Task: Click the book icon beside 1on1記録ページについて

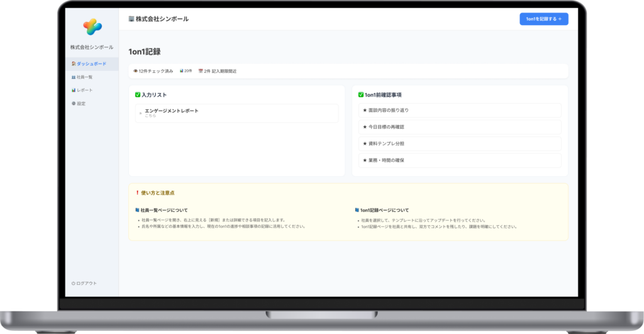Action: click(358, 210)
